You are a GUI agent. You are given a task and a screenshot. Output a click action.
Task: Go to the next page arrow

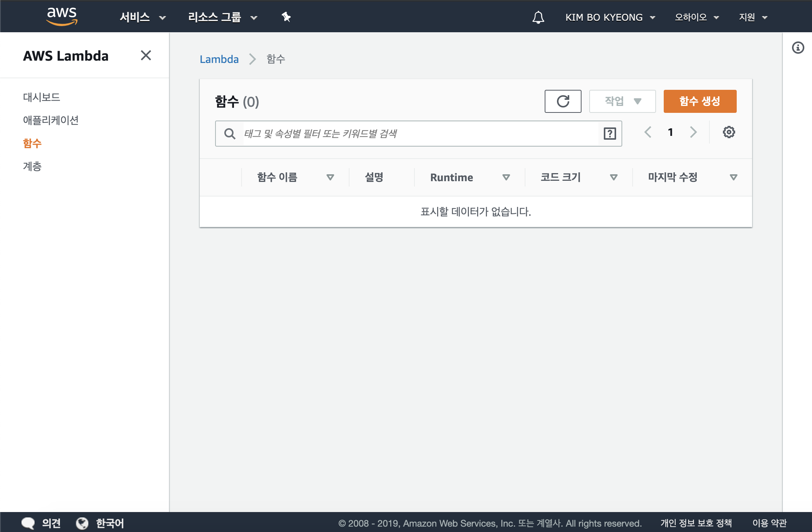coord(693,132)
